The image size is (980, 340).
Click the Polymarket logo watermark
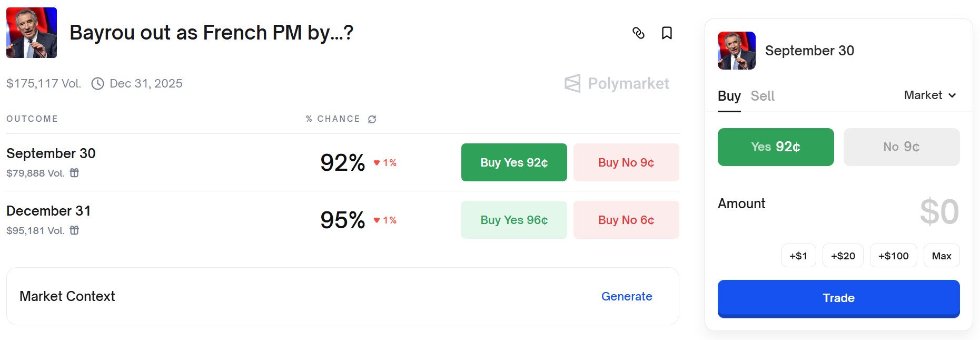coord(617,83)
